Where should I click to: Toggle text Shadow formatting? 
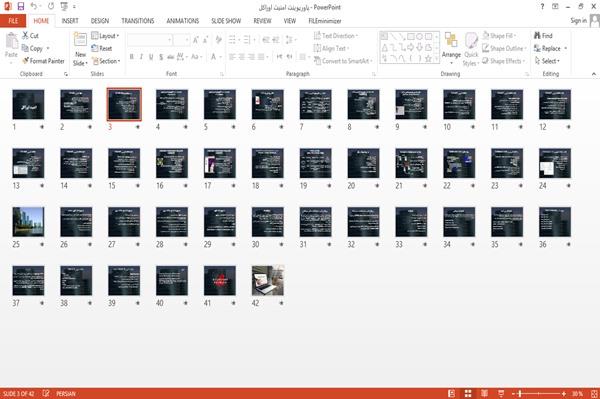pyautogui.click(x=161, y=57)
